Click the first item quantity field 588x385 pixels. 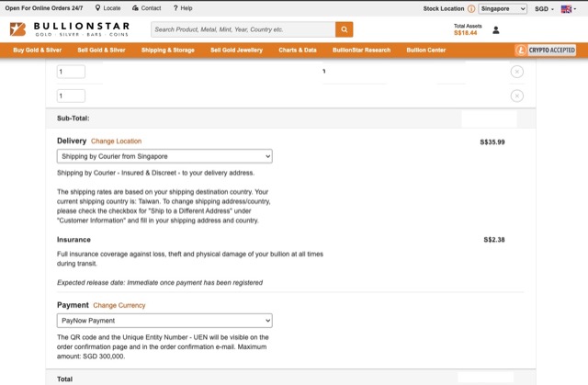coord(71,72)
